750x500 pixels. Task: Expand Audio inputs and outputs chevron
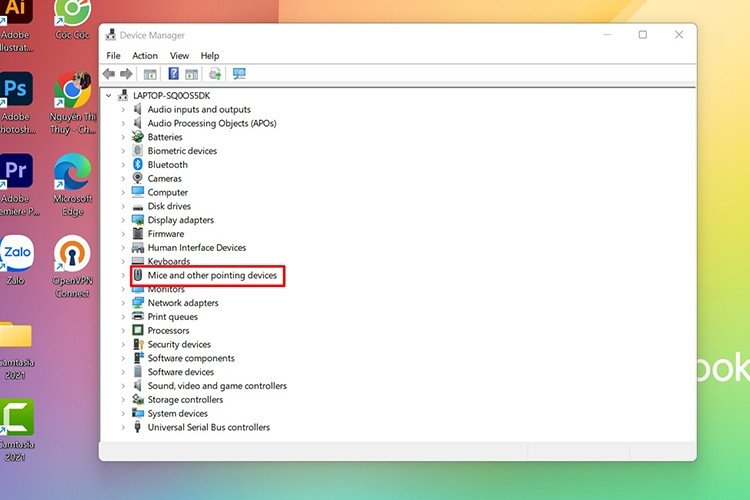[123, 110]
